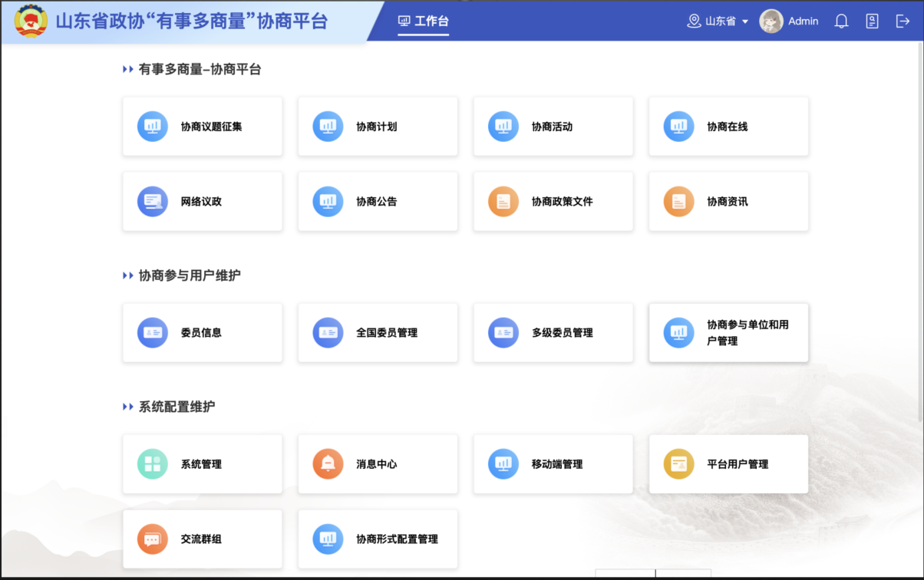Click the logout icon in header
The height and width of the screenshot is (580, 924).
click(x=903, y=21)
